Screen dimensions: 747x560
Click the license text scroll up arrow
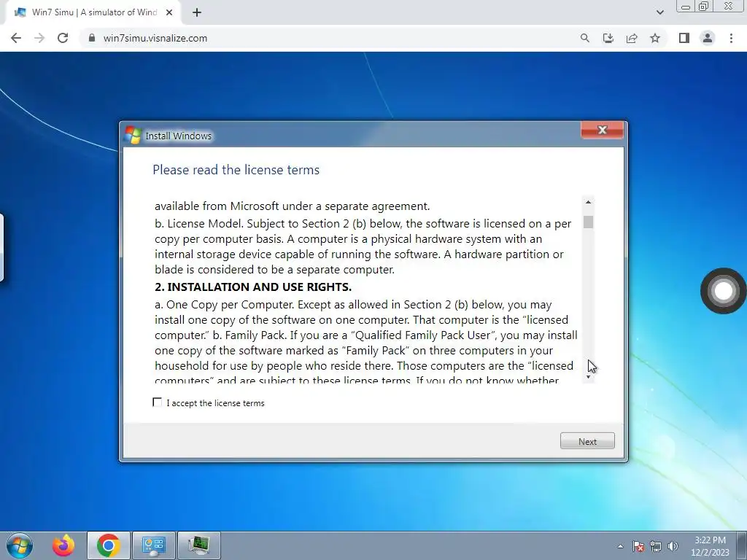click(x=589, y=203)
